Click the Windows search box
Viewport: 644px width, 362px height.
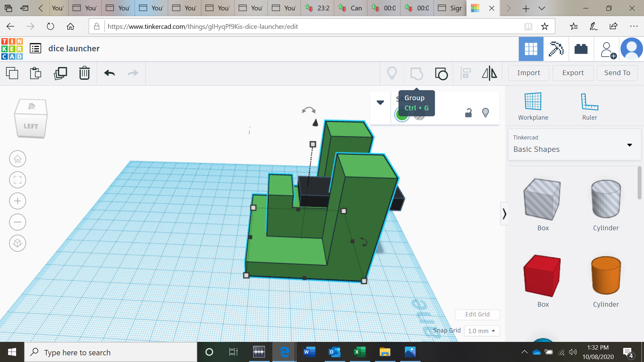coord(111,352)
